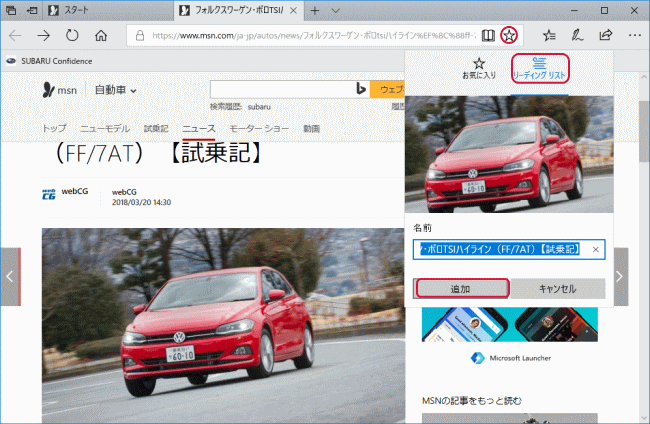
Task: Open Reading view book icon
Action: click(x=488, y=36)
